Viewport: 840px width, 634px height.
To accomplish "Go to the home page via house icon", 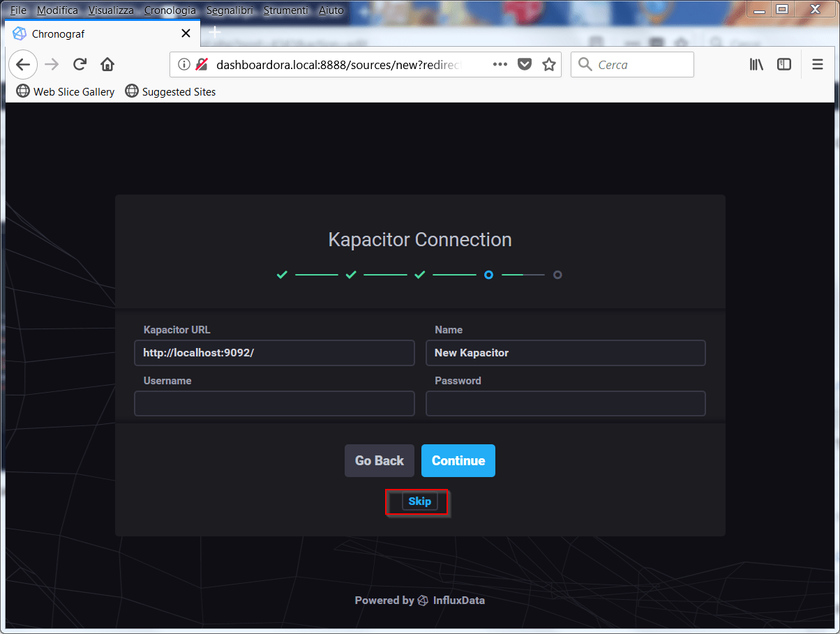I will click(x=107, y=65).
